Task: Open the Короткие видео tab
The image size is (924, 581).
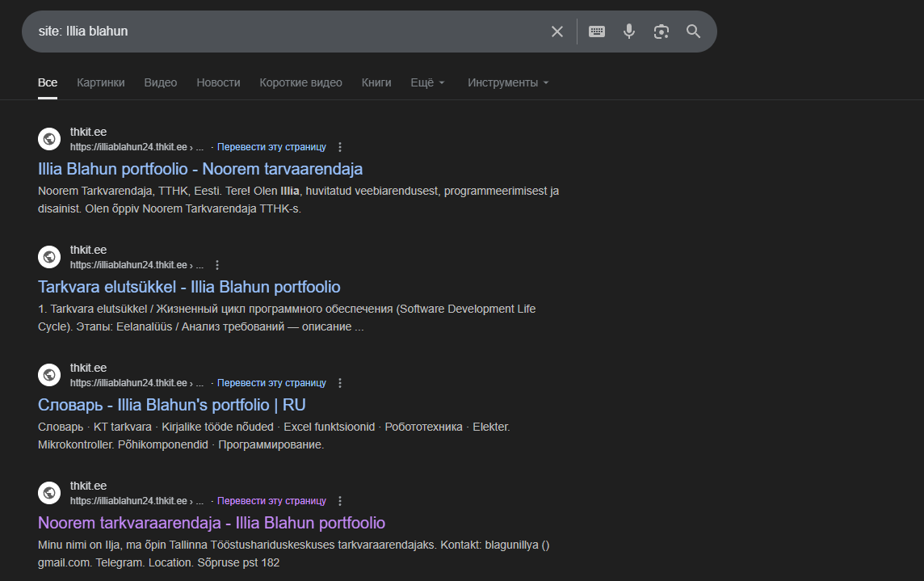Action: coord(300,82)
